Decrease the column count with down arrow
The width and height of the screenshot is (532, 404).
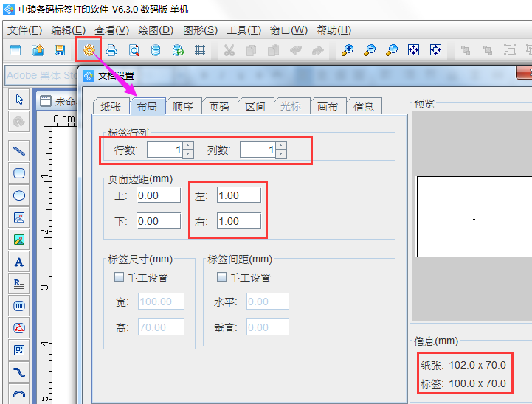coord(281,154)
